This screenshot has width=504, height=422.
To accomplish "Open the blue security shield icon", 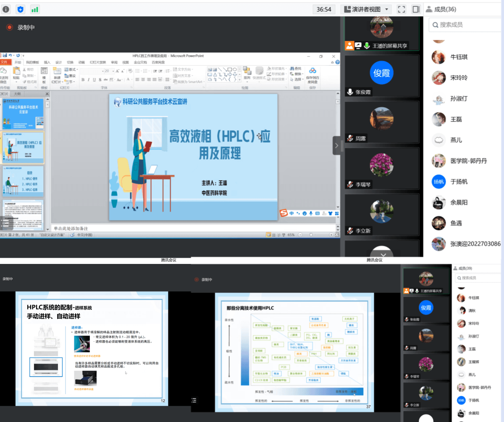I will [20, 9].
